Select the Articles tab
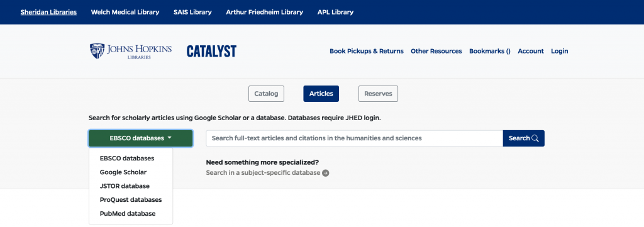This screenshot has height=227, width=644. 321,94
